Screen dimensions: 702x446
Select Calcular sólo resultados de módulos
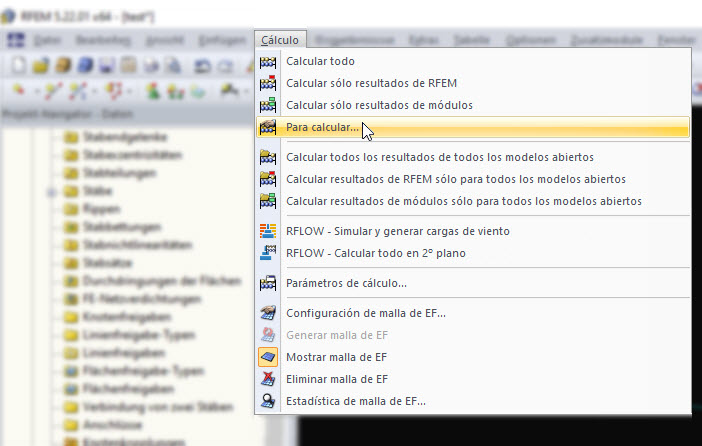(473, 105)
